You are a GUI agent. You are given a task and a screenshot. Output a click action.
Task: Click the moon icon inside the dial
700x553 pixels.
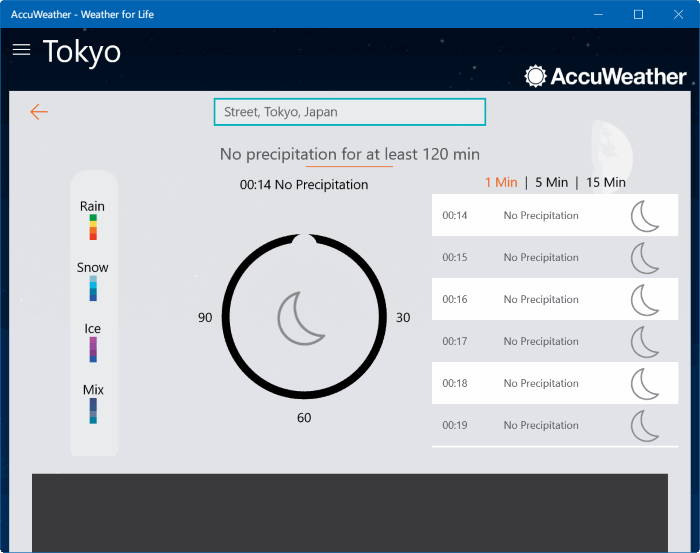pyautogui.click(x=301, y=318)
